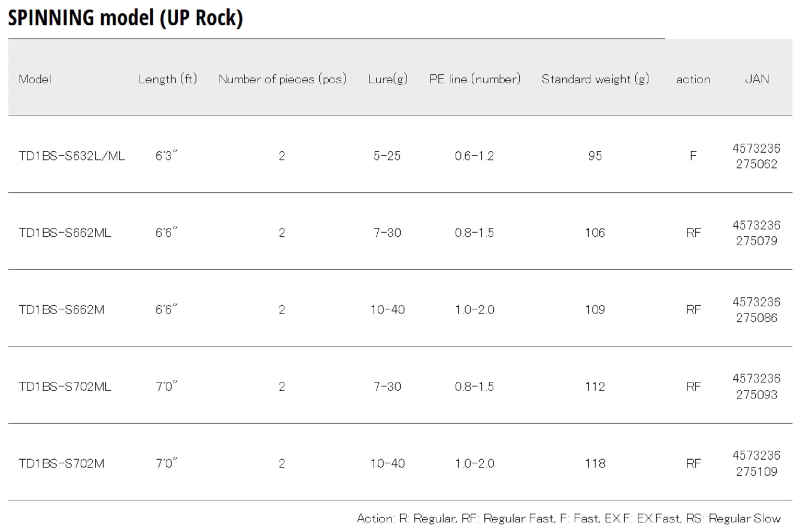This screenshot has height=532, width=800.
Task: Click the action column header
Action: click(x=693, y=79)
